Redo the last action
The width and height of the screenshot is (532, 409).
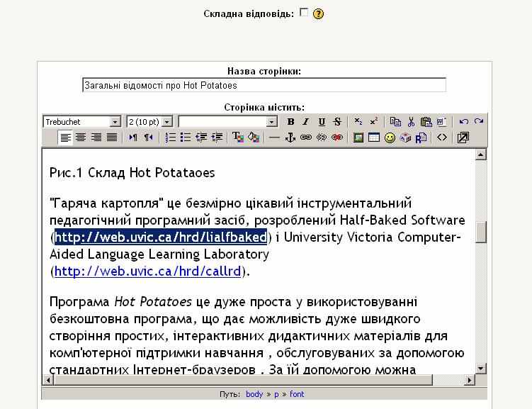tap(479, 121)
